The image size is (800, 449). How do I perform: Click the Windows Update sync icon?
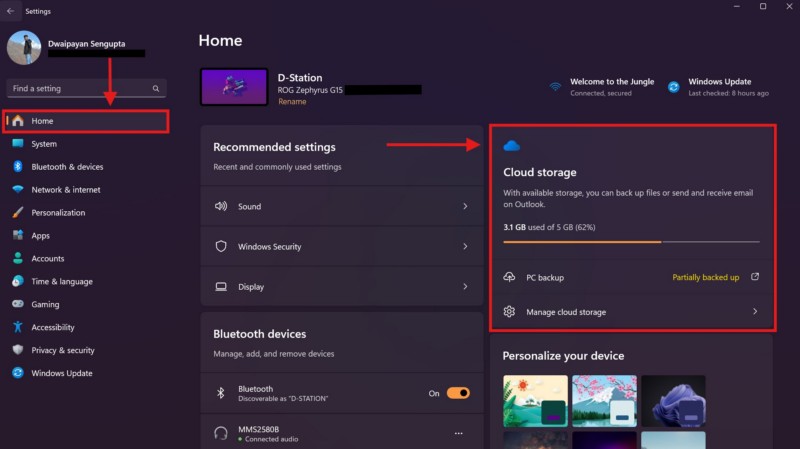673,87
